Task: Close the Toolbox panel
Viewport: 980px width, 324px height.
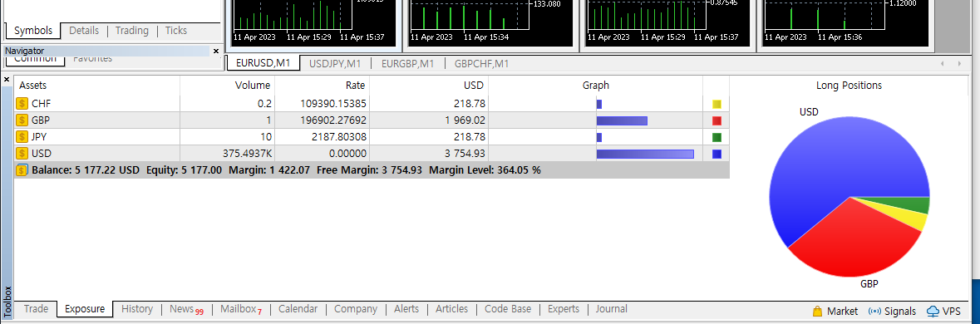Action: [x=7, y=80]
